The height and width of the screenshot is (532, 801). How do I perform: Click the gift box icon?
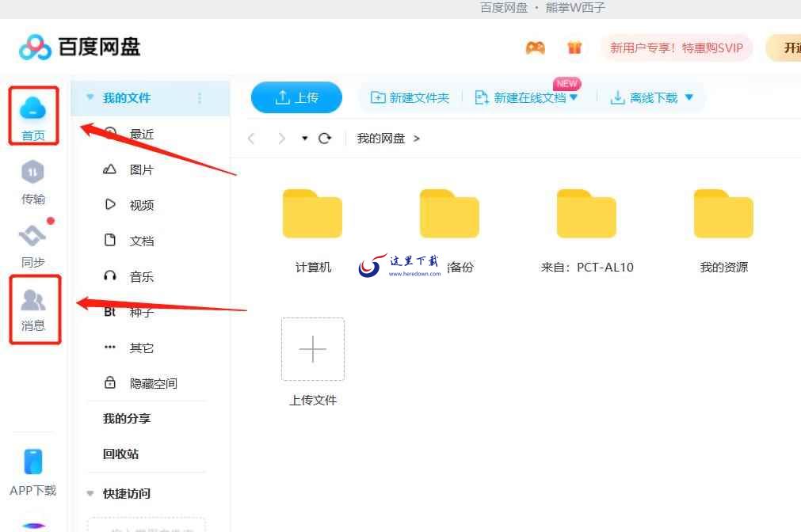[574, 48]
